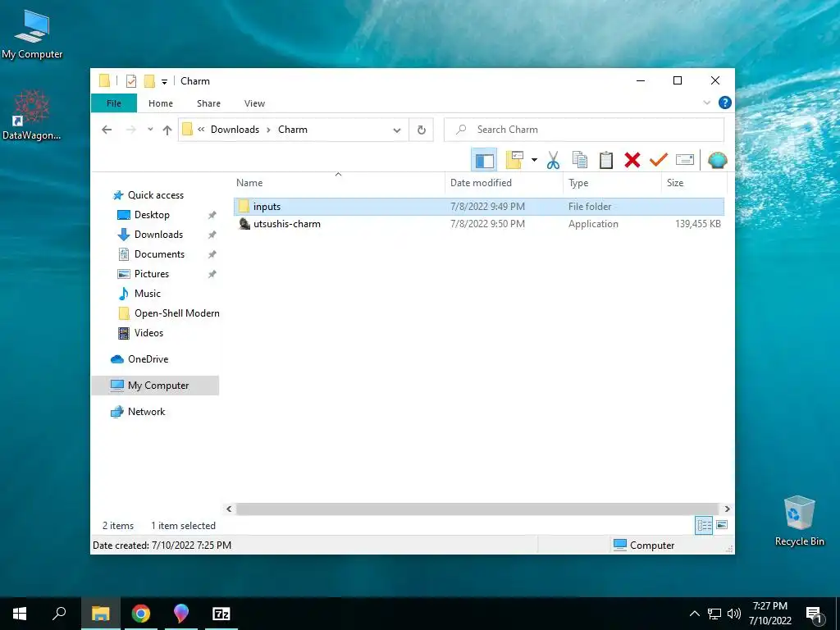This screenshot has height=630, width=840.
Task: Open the 7-Zip taskbar icon
Action: click(x=221, y=614)
